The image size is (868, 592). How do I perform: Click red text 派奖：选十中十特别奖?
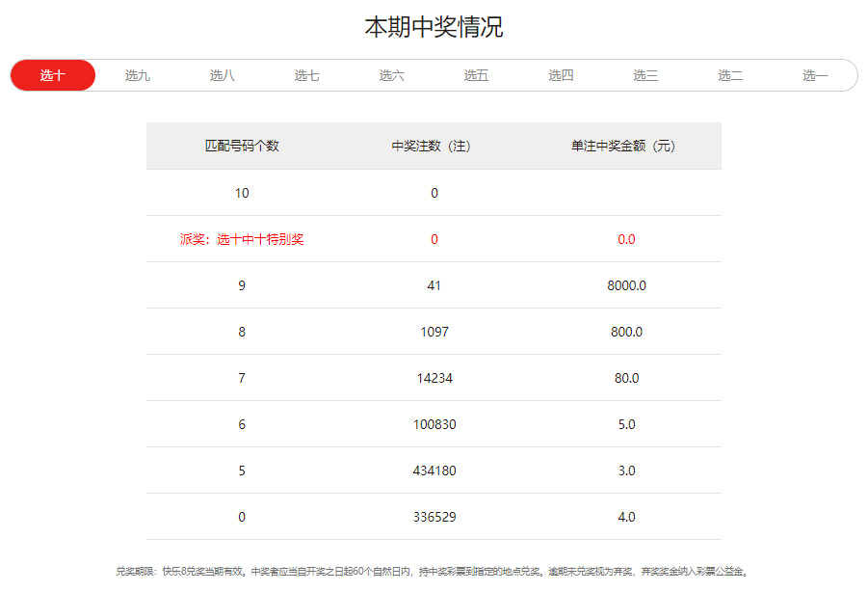pos(242,239)
